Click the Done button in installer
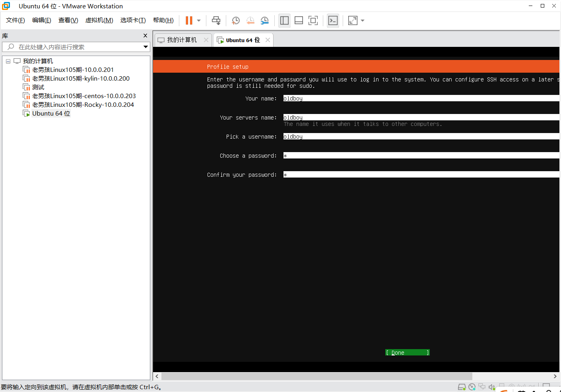Screen dimensions: 561x392 [x=408, y=353]
